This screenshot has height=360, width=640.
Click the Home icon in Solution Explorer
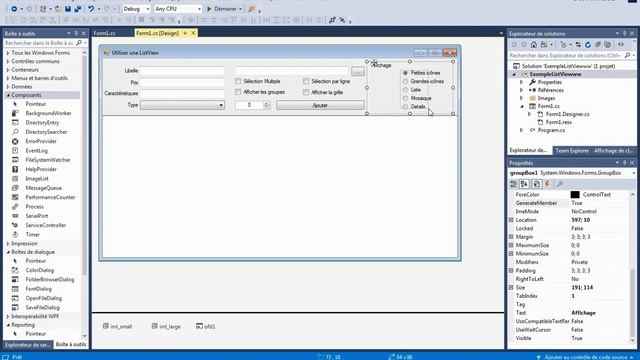pos(534,44)
